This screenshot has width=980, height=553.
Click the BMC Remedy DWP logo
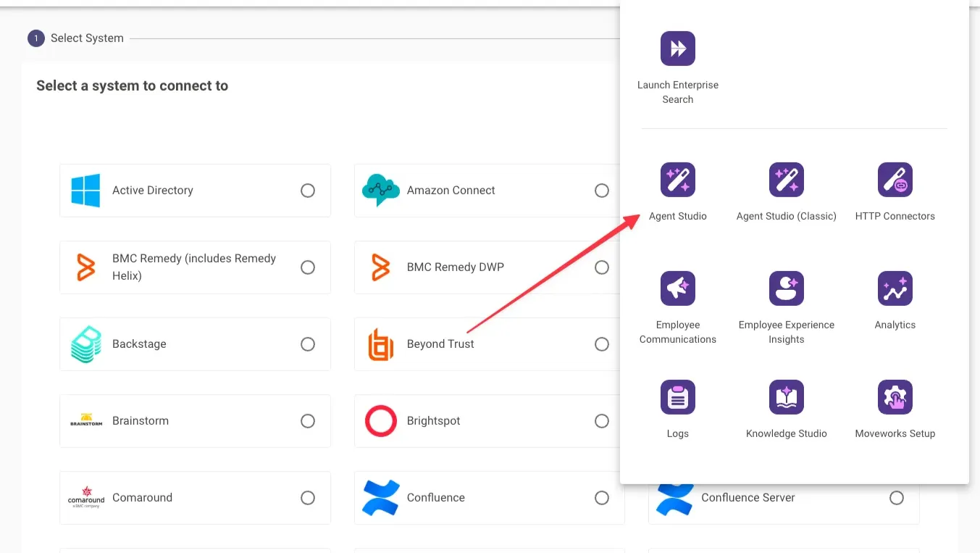pyautogui.click(x=380, y=267)
